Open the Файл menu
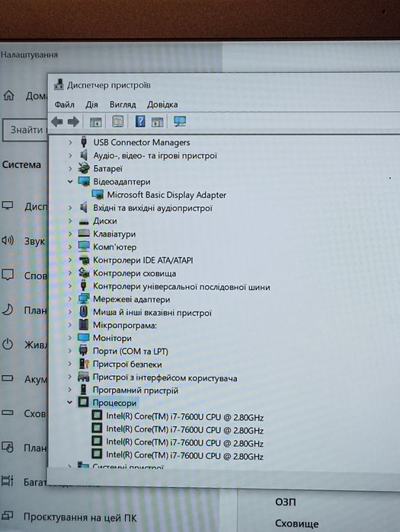 tap(65, 104)
